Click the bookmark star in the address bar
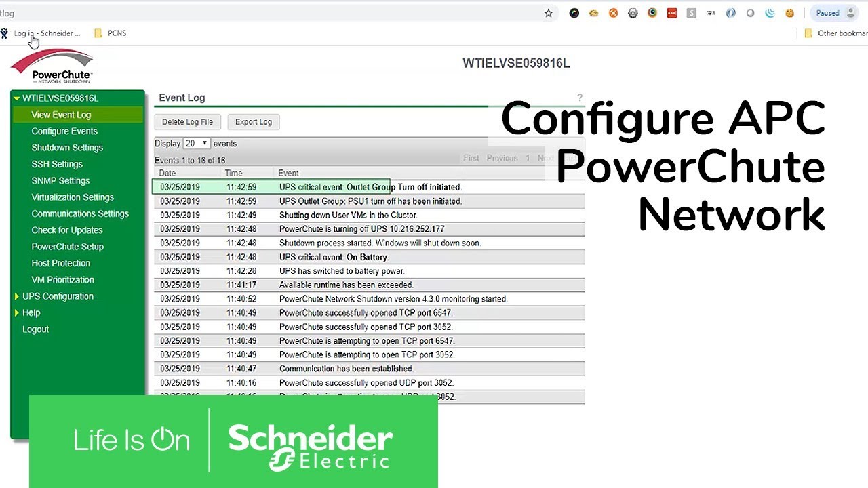Image resolution: width=868 pixels, height=488 pixels. tap(549, 13)
